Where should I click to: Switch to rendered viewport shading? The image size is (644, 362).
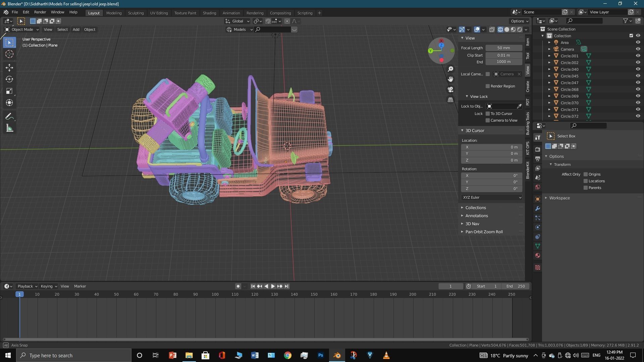click(x=520, y=29)
